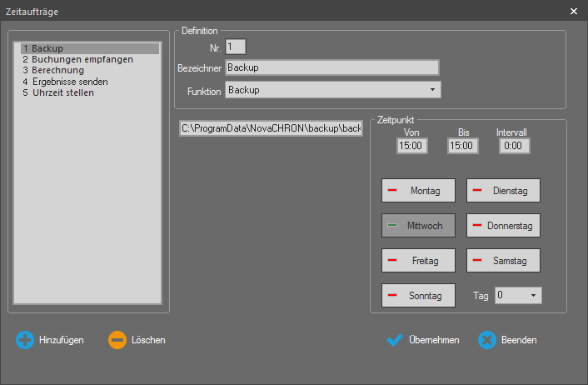The width and height of the screenshot is (588, 385).
Task: Toggle Donnerstag day button
Action: [503, 225]
